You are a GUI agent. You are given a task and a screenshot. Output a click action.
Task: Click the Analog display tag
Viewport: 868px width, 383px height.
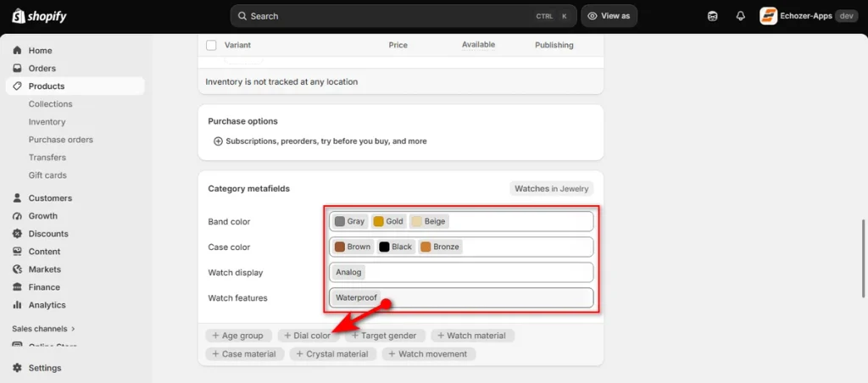(x=348, y=272)
